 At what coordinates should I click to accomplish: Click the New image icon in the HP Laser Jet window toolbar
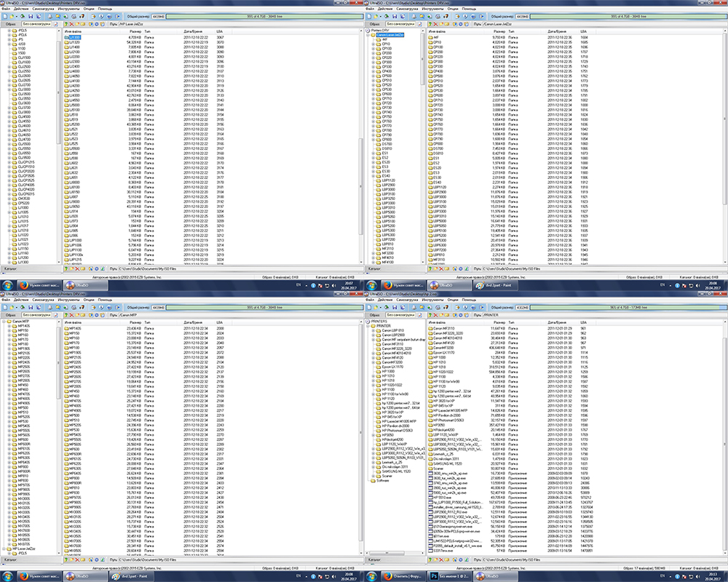click(x=4, y=16)
